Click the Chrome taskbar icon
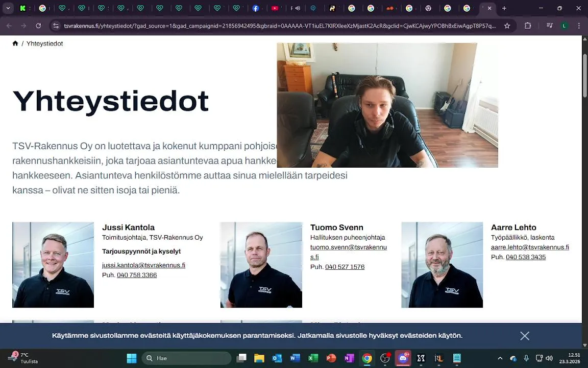This screenshot has width=588, height=368. (x=367, y=358)
